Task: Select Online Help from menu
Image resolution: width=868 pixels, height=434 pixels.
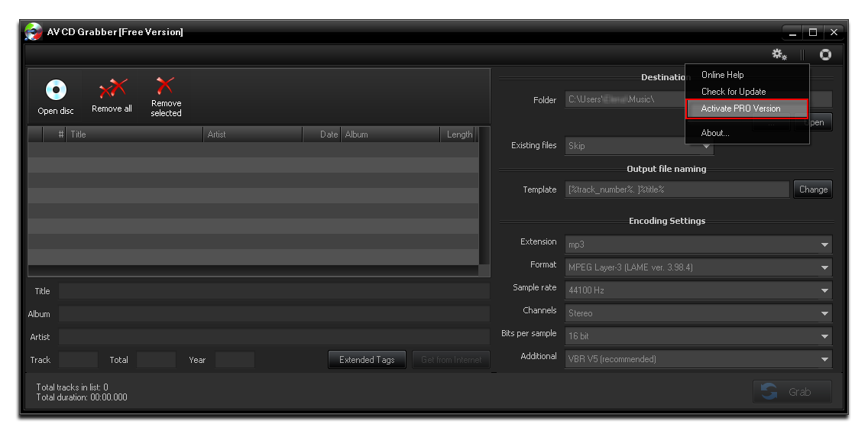Action: point(722,75)
